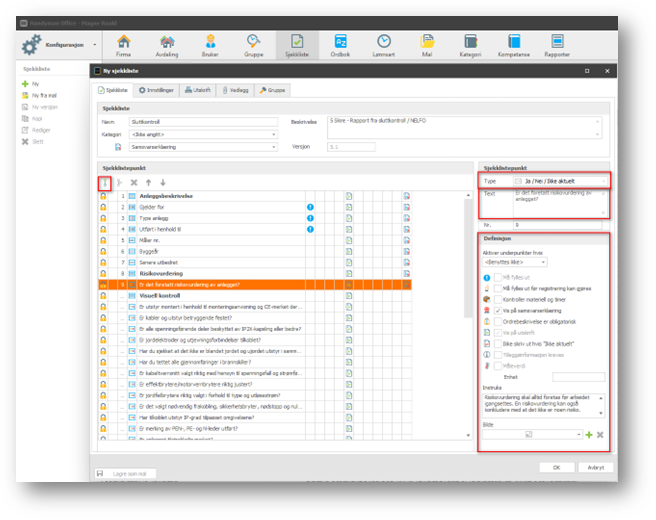Click lock icon on Anleggsbeskrivelse row
The width and height of the screenshot is (656, 520).
pos(103,196)
